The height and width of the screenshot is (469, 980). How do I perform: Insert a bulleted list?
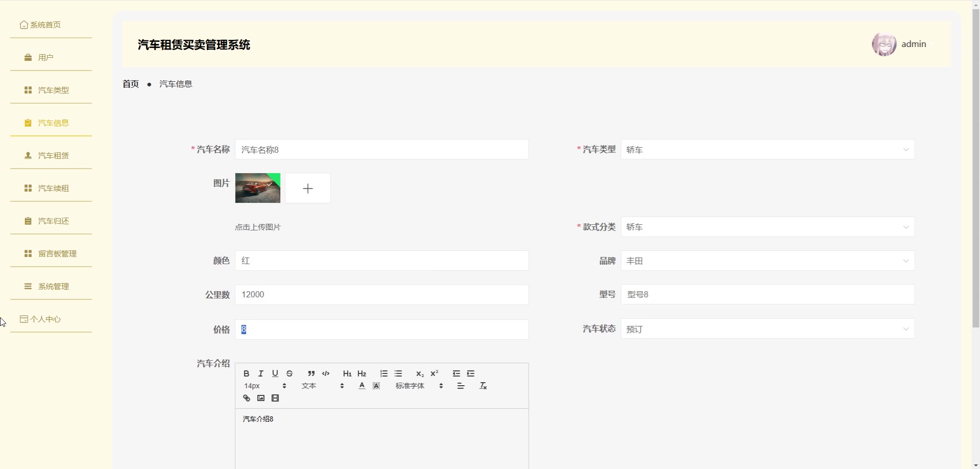(x=398, y=373)
